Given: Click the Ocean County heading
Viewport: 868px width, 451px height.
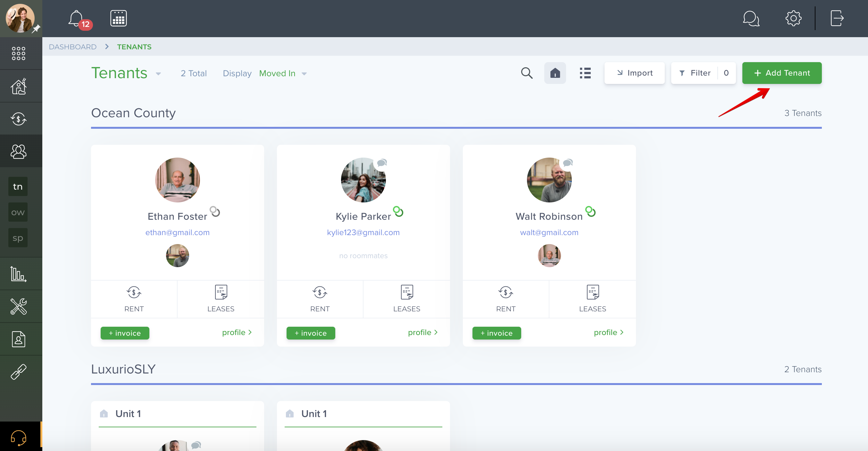Looking at the screenshot, I should [133, 113].
